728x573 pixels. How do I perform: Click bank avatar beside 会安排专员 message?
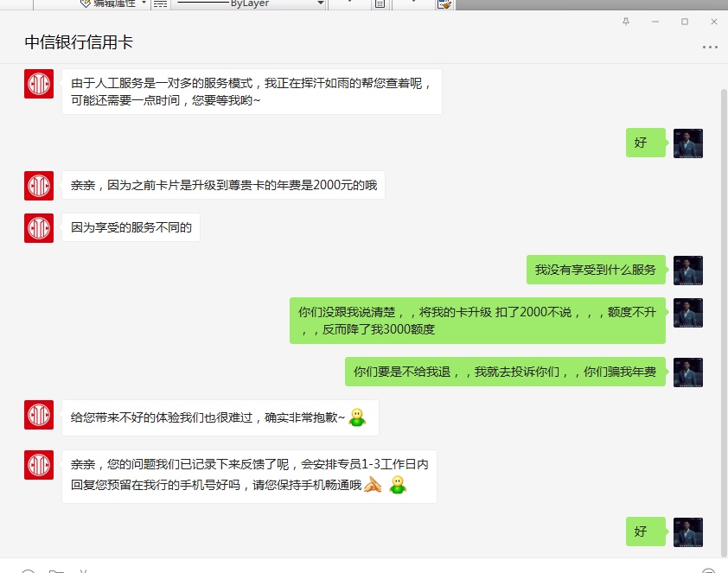39,465
